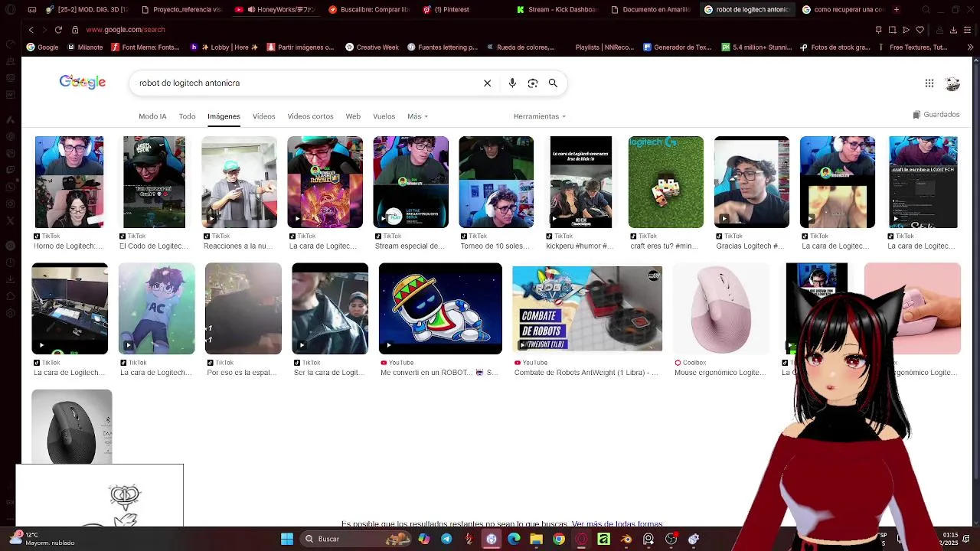
Task: Expand the bookmarks bar overflow chevron
Action: pos(970,47)
